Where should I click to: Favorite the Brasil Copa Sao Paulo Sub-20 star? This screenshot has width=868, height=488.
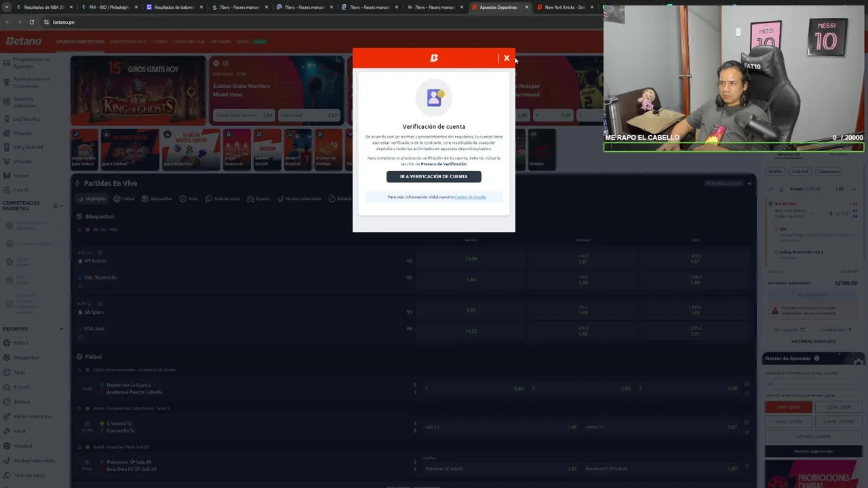(79, 447)
